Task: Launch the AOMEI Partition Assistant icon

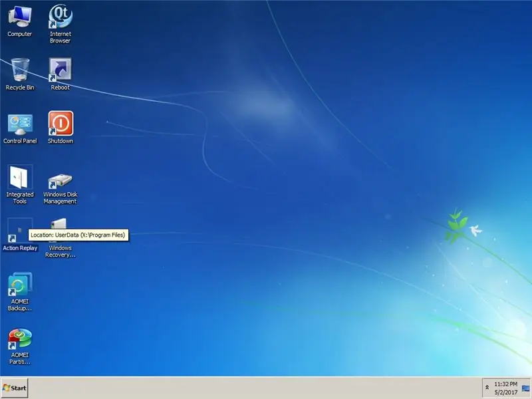Action: point(20,338)
